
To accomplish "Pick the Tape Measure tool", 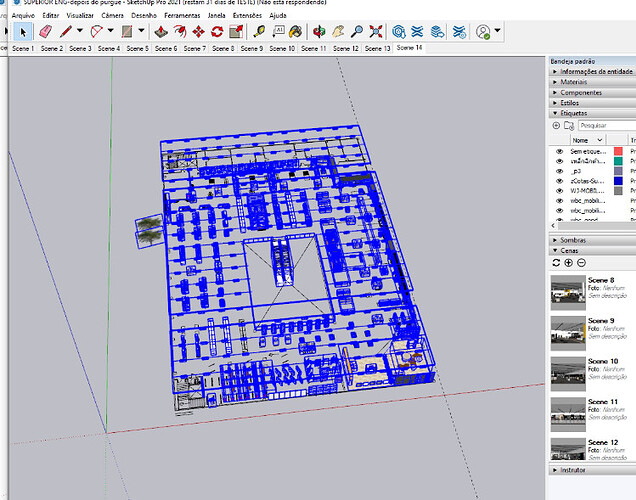I will coord(259,32).
